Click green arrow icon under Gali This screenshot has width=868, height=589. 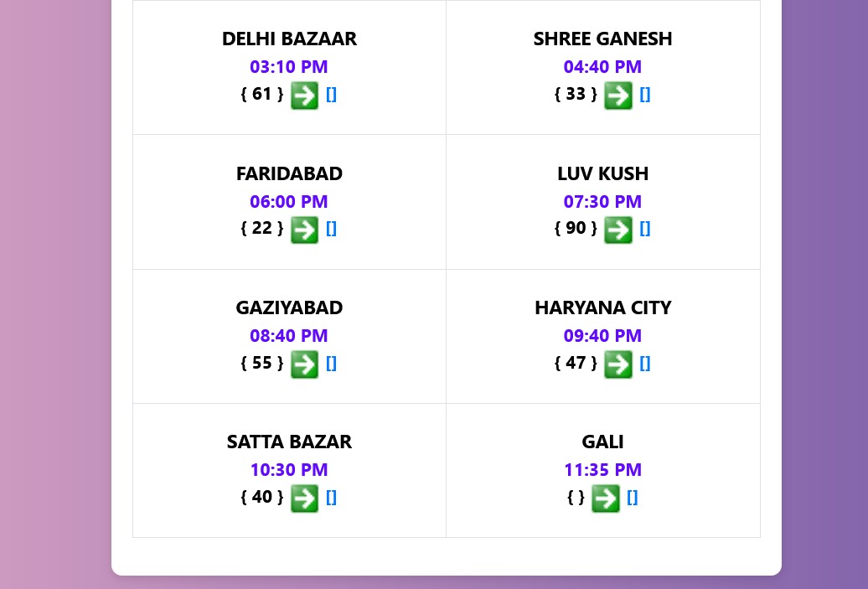click(605, 499)
